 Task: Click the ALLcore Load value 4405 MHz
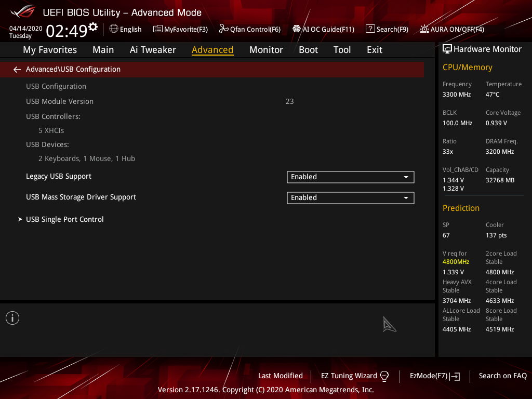pyautogui.click(x=456, y=329)
